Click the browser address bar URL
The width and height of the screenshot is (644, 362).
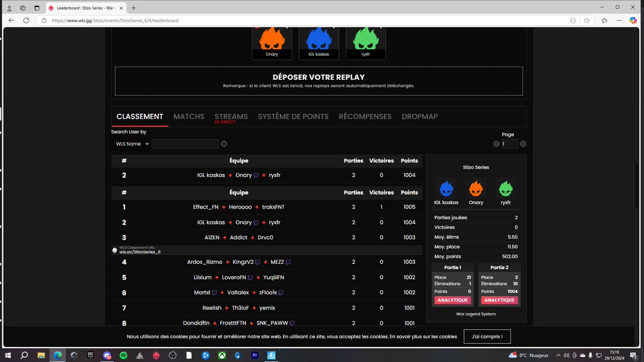pyautogui.click(x=115, y=20)
